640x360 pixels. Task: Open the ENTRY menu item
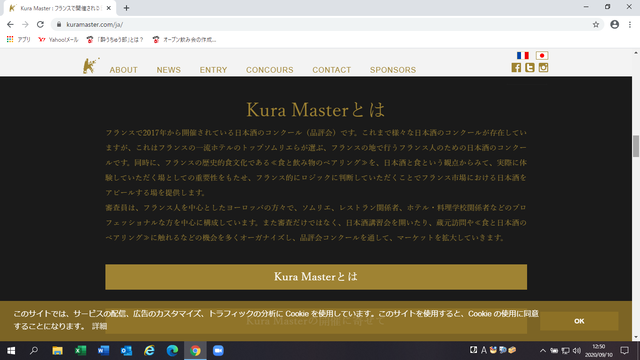click(213, 70)
